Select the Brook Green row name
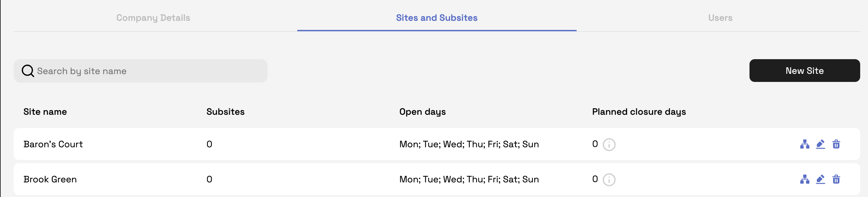This screenshot has height=197, width=868. coord(50,179)
